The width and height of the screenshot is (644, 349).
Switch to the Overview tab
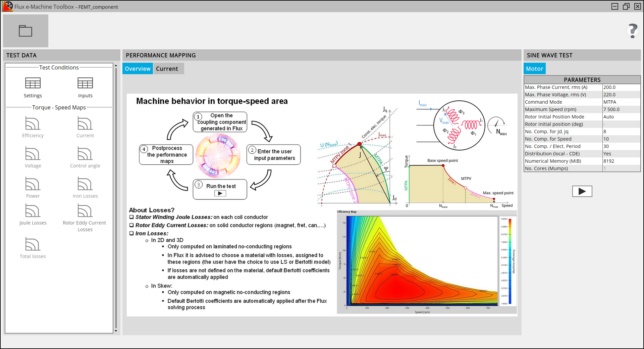138,68
